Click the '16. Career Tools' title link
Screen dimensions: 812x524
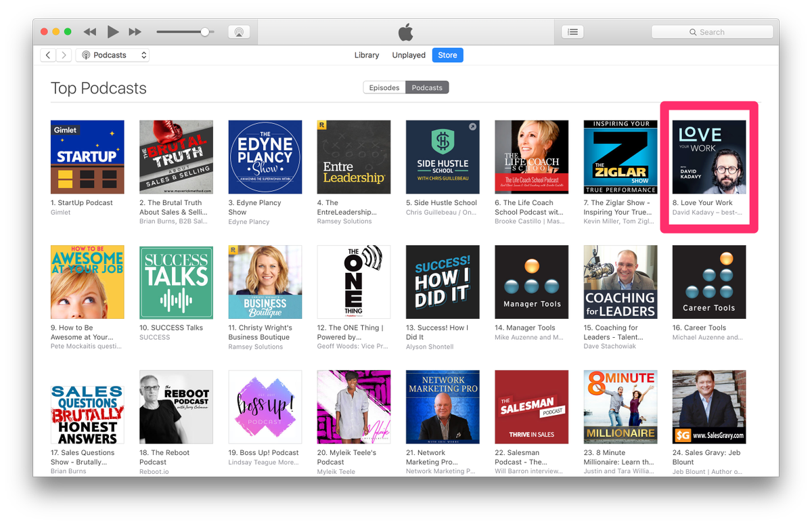(699, 328)
